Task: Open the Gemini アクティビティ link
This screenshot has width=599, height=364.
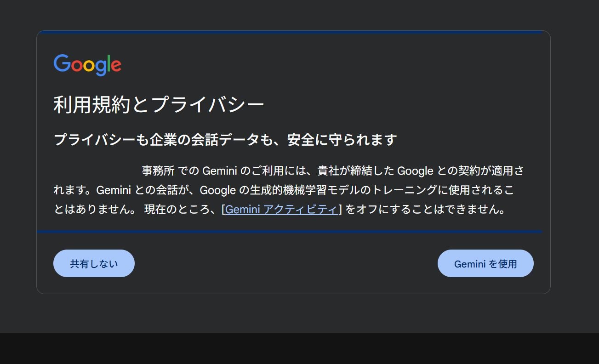Action: [x=281, y=210]
